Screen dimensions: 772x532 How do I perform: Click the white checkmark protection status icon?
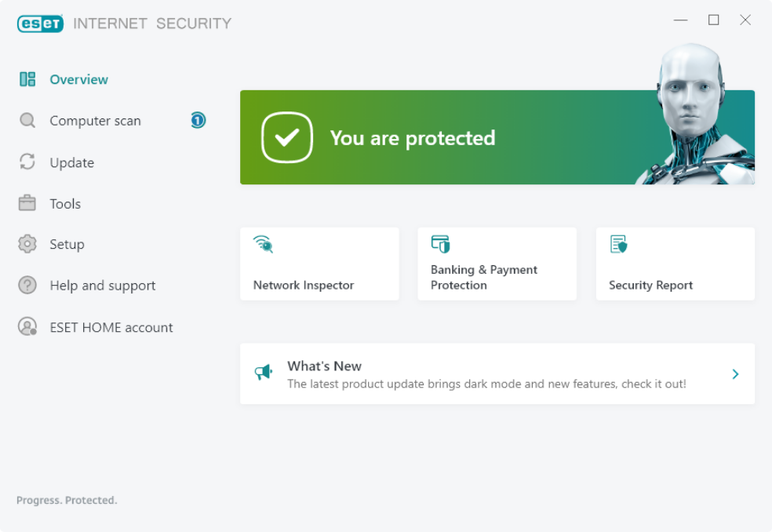click(287, 137)
